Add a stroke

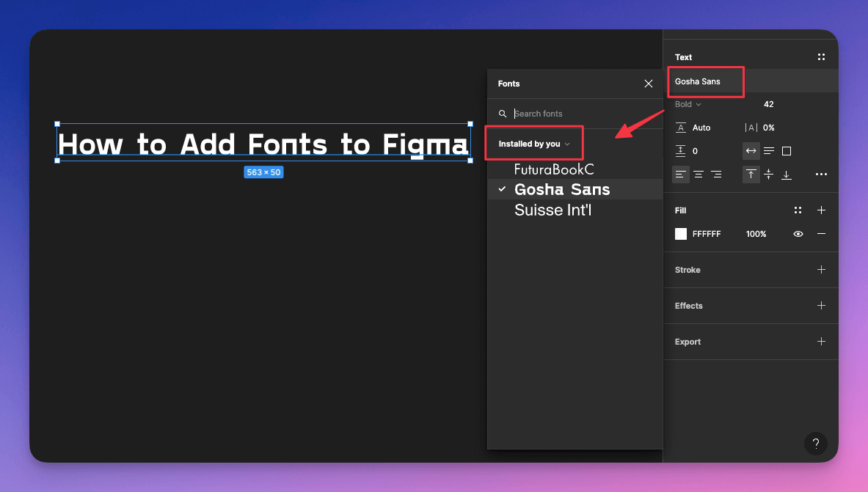(821, 270)
